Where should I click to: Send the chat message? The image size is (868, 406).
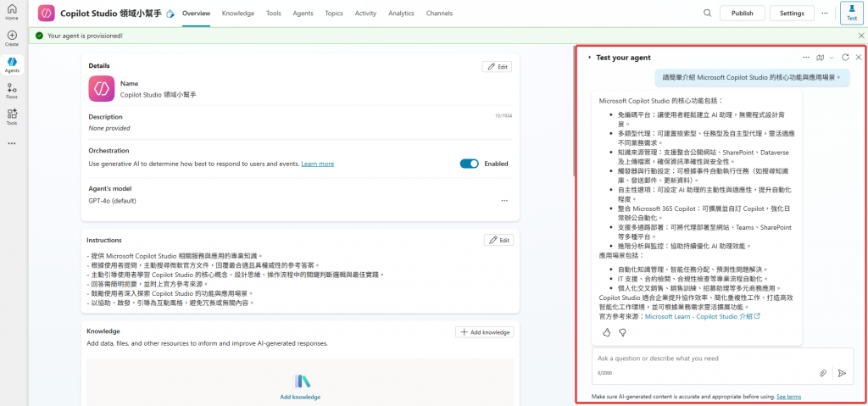coord(842,373)
